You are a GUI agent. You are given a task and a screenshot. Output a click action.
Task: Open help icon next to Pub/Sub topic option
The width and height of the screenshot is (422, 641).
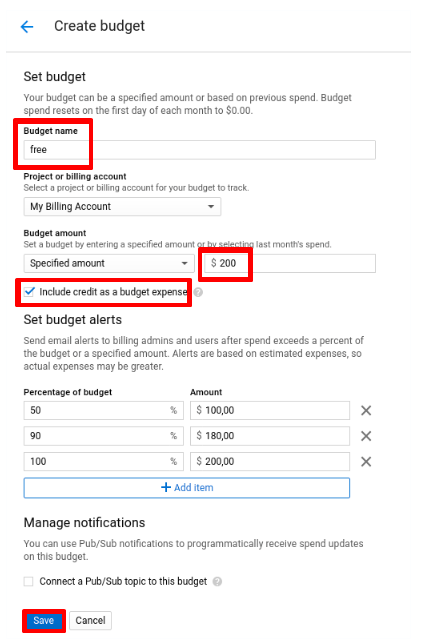click(218, 582)
